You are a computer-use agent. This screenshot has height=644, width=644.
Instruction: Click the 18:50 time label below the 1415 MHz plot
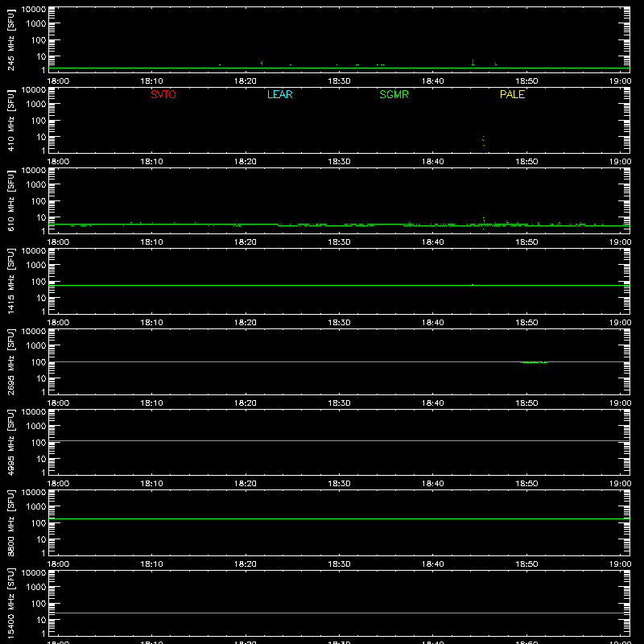coord(526,323)
